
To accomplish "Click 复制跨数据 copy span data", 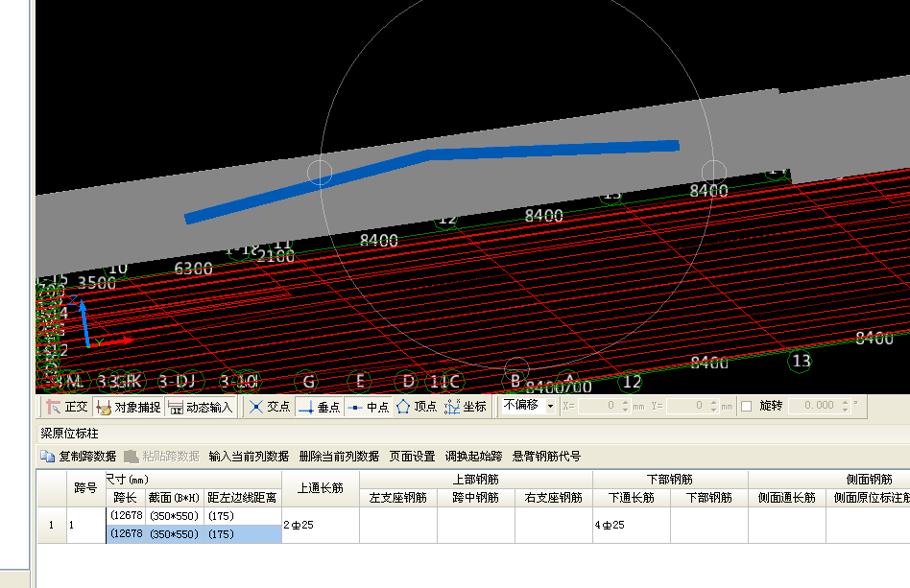I will click(79, 457).
